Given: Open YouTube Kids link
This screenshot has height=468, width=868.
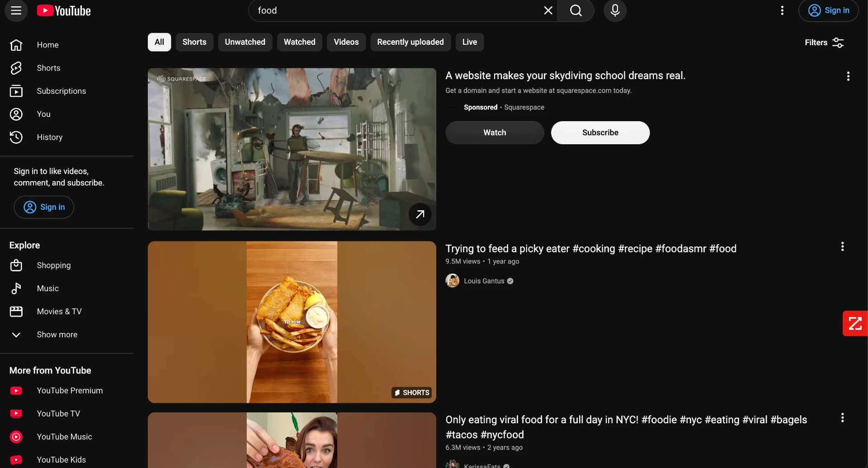Looking at the screenshot, I should [x=67, y=460].
